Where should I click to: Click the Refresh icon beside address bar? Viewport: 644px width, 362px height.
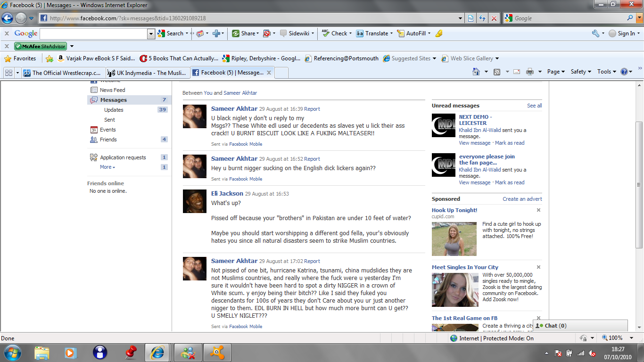(x=482, y=18)
